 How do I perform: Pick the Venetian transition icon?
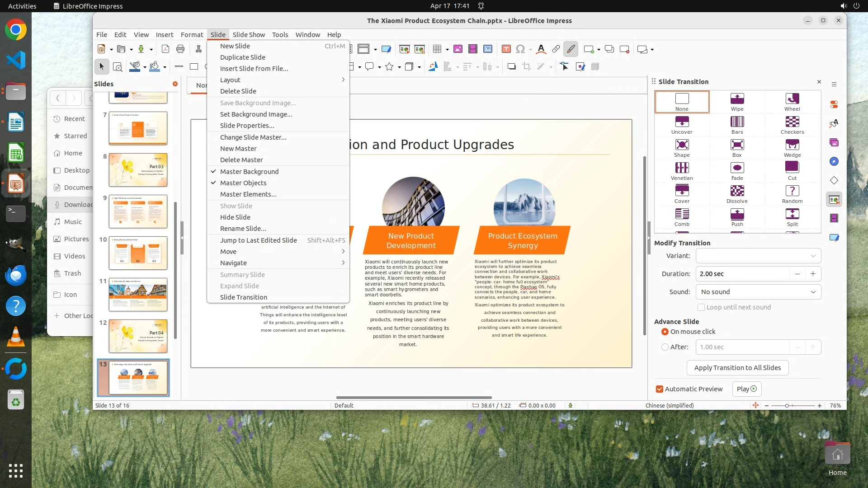pyautogui.click(x=682, y=168)
